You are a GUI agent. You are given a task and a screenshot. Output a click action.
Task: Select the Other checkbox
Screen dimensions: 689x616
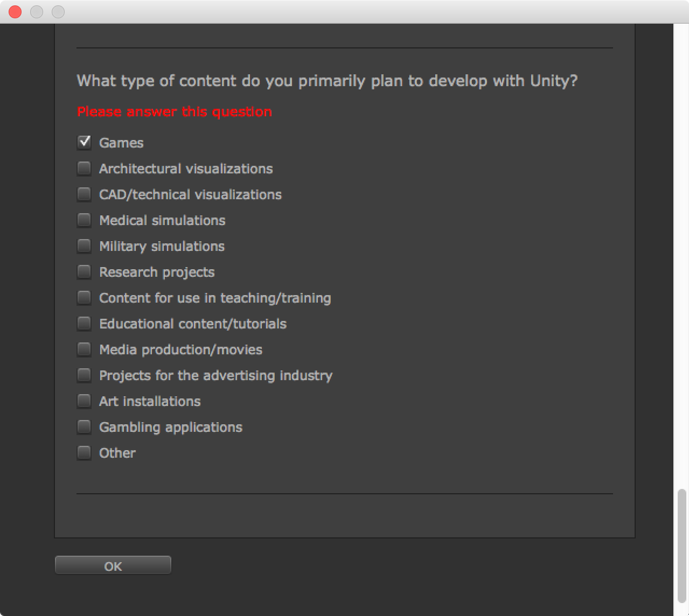click(x=84, y=453)
